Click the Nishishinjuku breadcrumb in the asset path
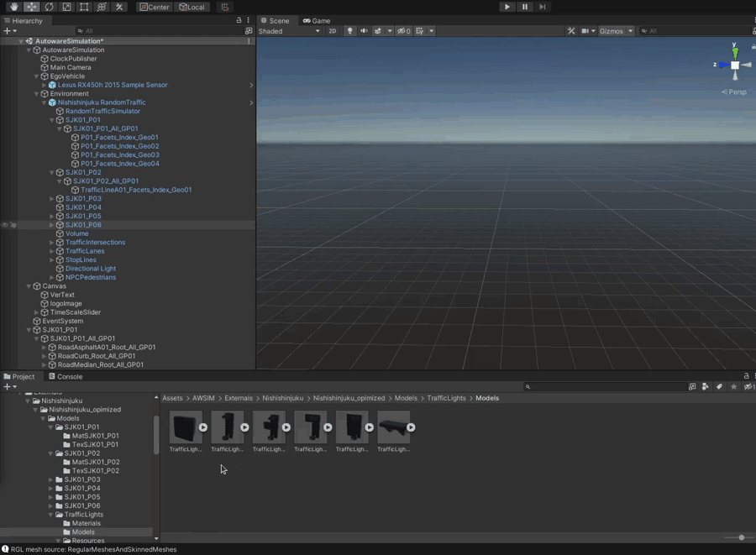 tap(282, 398)
